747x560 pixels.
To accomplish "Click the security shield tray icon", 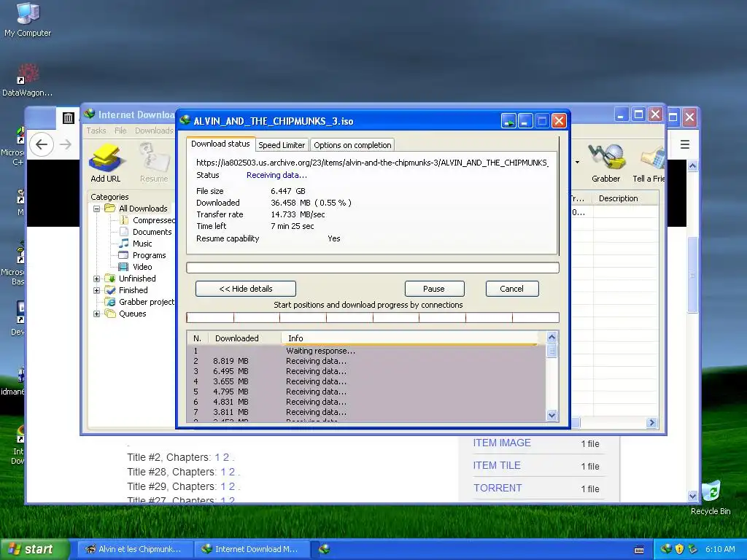I will click(679, 549).
